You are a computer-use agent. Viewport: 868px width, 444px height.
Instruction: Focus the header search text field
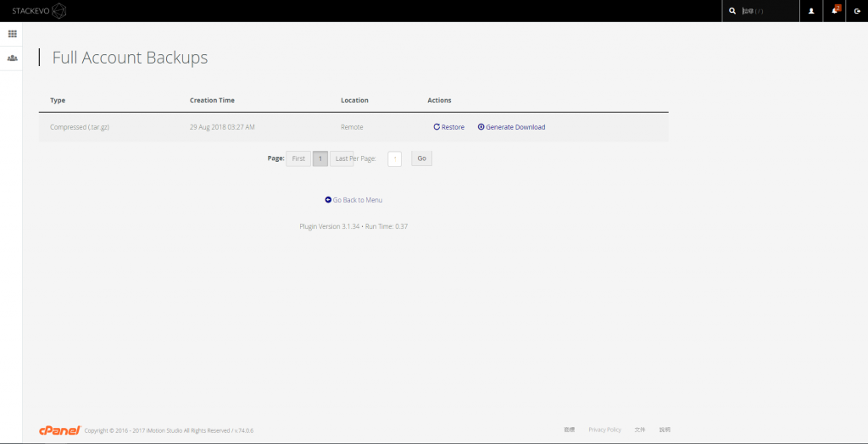(x=768, y=11)
